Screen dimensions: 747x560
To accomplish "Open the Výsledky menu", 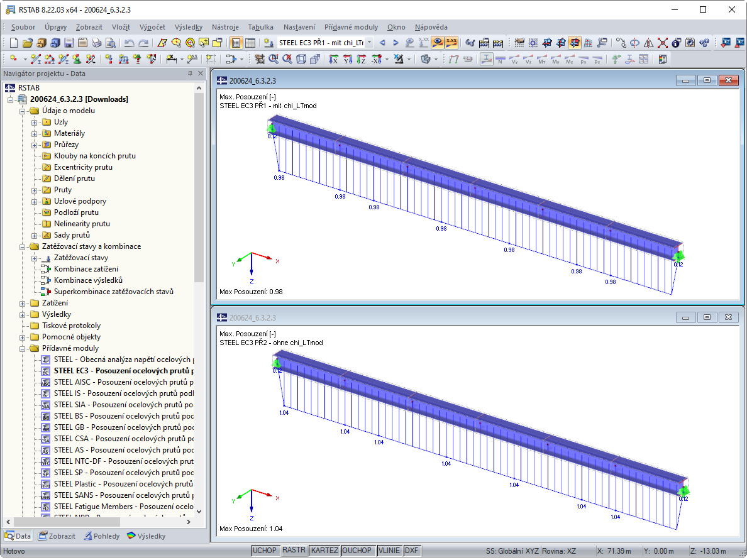I will [x=189, y=27].
